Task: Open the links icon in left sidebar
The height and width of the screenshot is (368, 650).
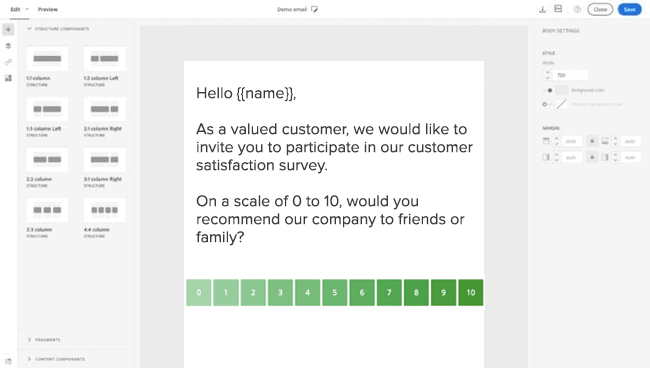Action: coord(8,62)
